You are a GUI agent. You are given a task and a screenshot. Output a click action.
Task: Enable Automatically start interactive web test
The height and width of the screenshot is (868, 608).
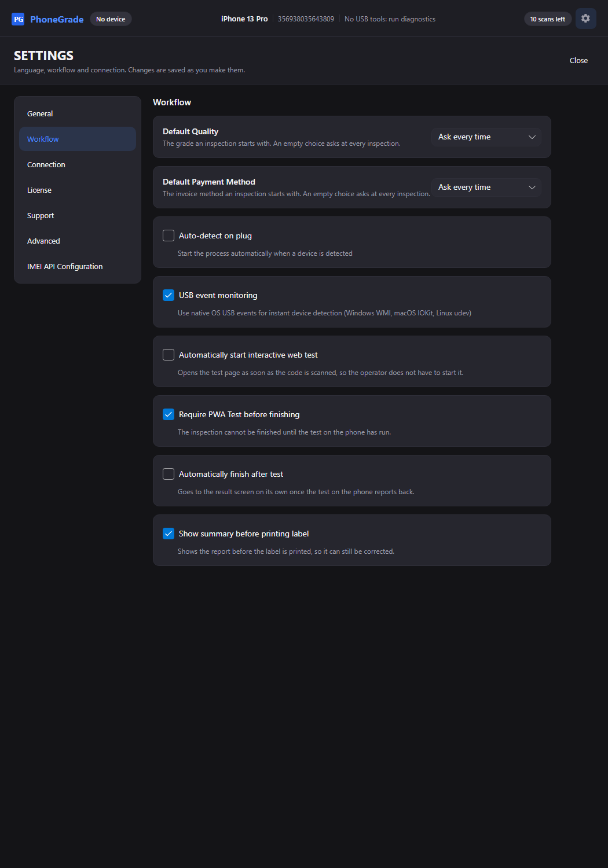169,355
